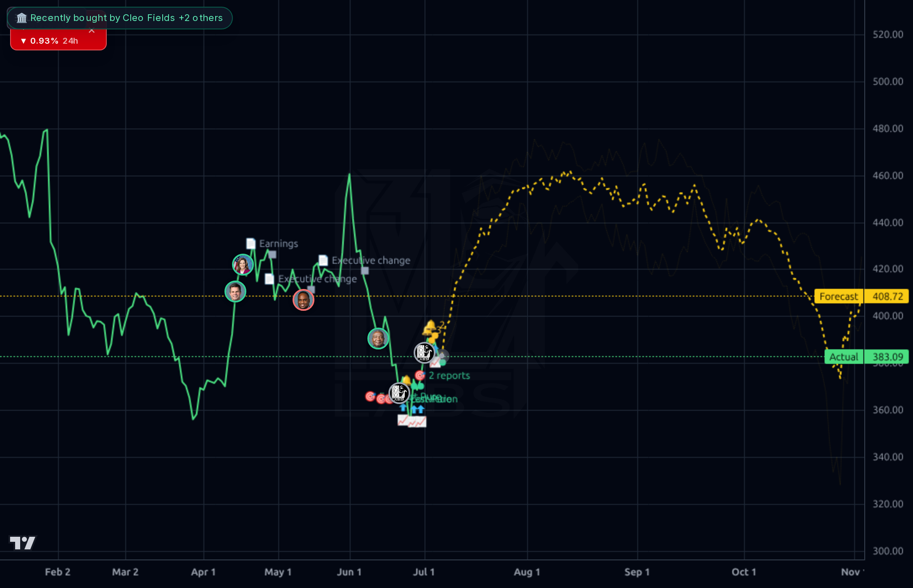Click the upper Executive change document icon
Viewport: 913px width, 588px height.
pos(323,260)
